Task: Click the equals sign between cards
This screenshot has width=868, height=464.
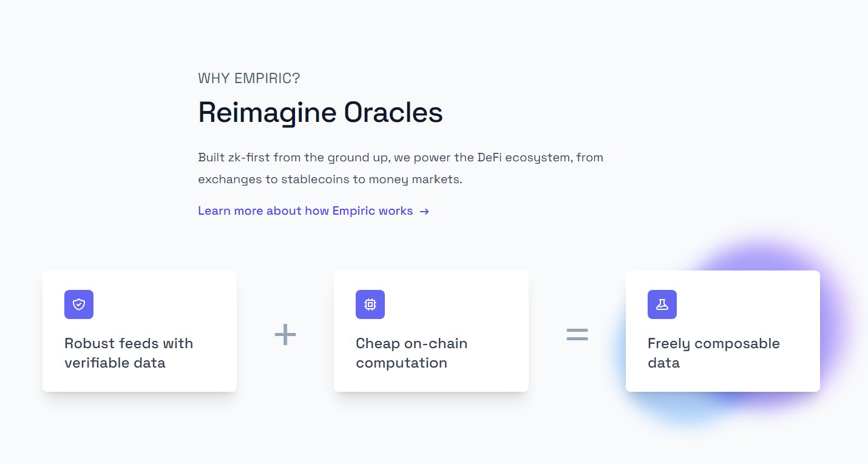Action: tap(577, 334)
